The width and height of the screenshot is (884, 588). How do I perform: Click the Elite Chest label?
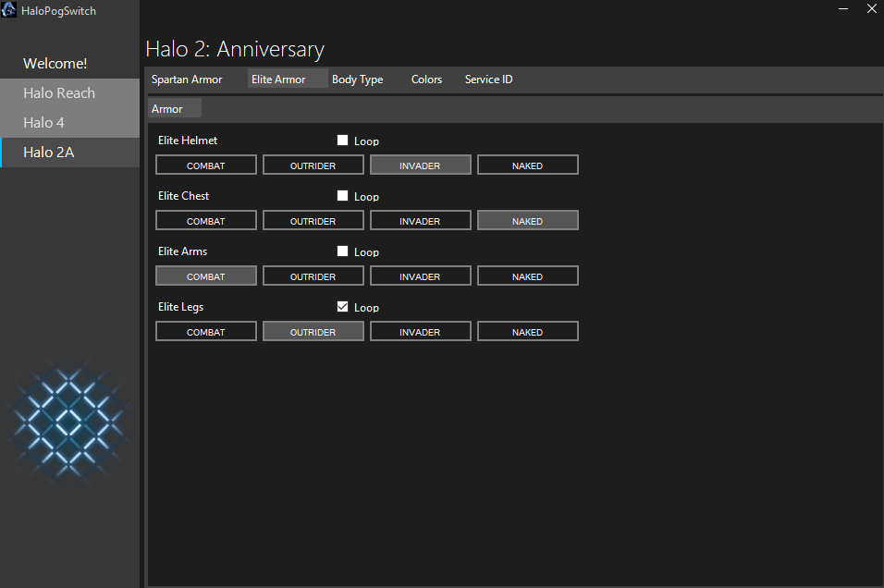coord(183,196)
